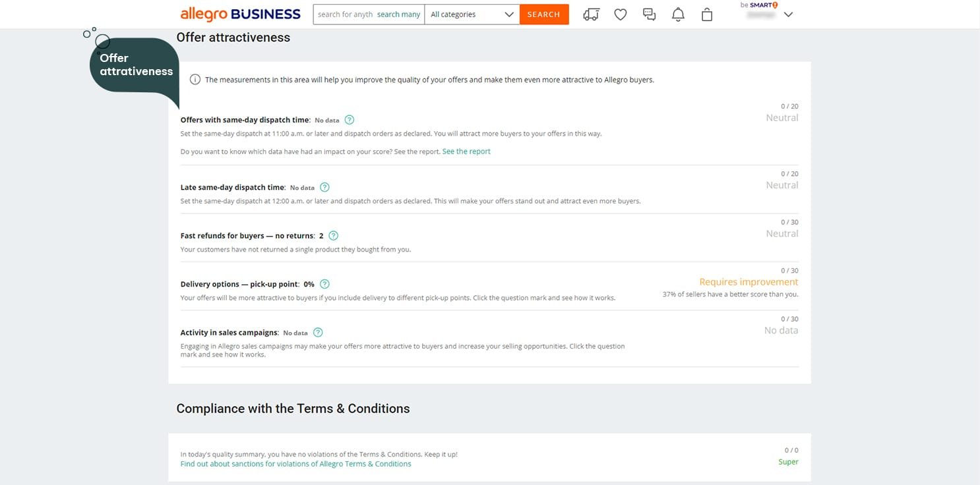Click help icon beside same-day dispatch time
This screenshot has width=980, height=485.
[x=350, y=120]
